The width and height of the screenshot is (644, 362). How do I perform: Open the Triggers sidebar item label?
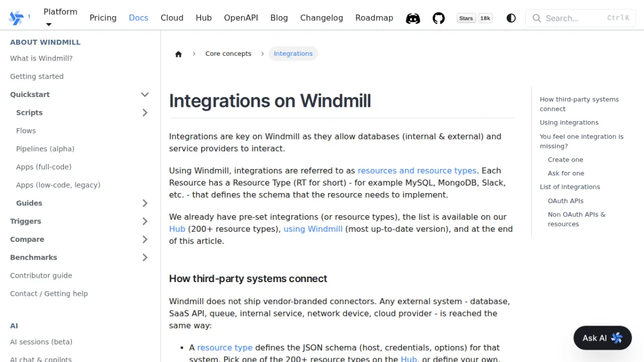[26, 221]
